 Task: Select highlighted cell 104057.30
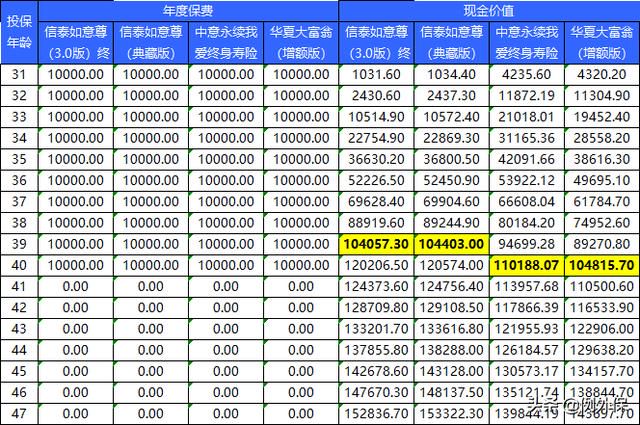point(376,244)
